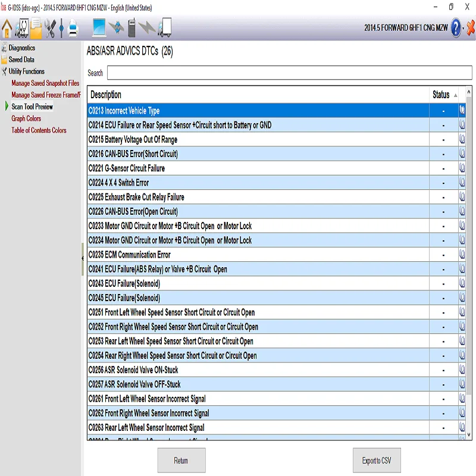Image resolution: width=476 pixels, height=476 pixels.
Task: Click the laptop screen toolbar icon
Action: (x=99, y=27)
